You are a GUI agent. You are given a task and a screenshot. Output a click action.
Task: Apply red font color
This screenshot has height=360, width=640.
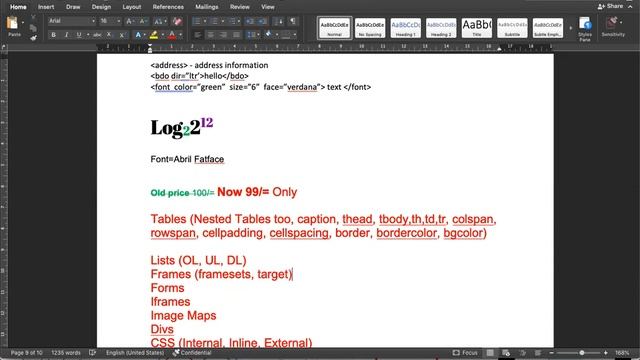point(172,35)
